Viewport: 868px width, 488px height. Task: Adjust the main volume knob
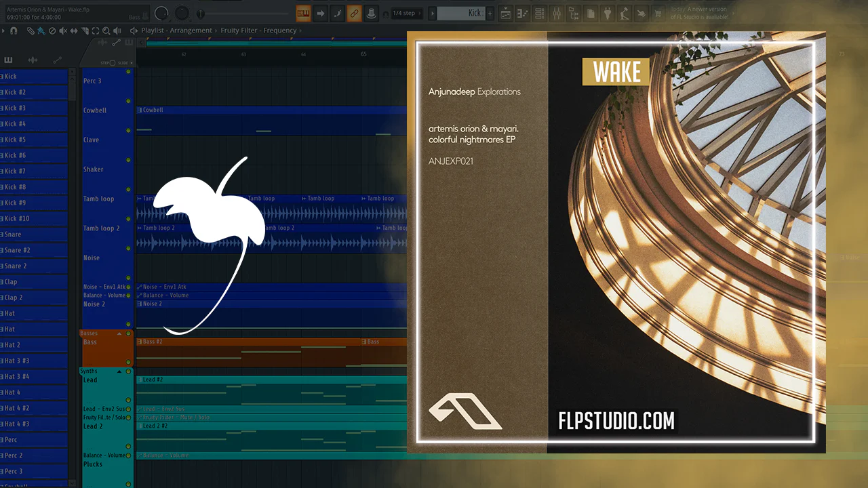(x=161, y=13)
